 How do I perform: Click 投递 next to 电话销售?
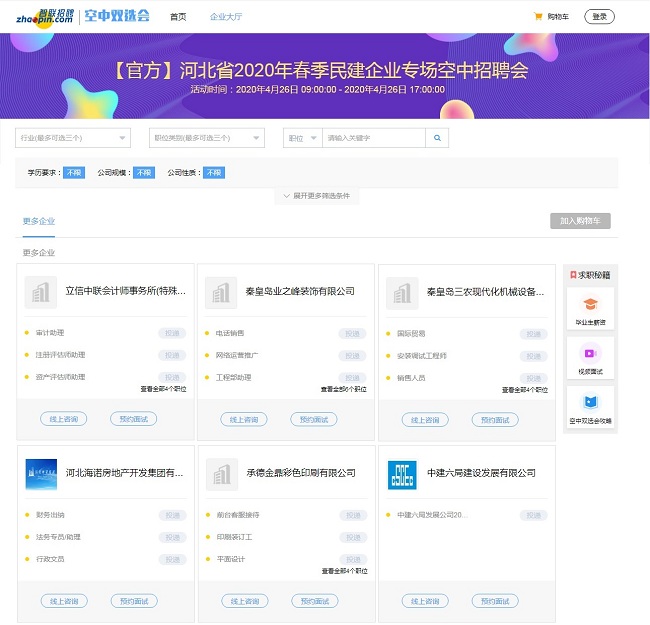pos(352,333)
